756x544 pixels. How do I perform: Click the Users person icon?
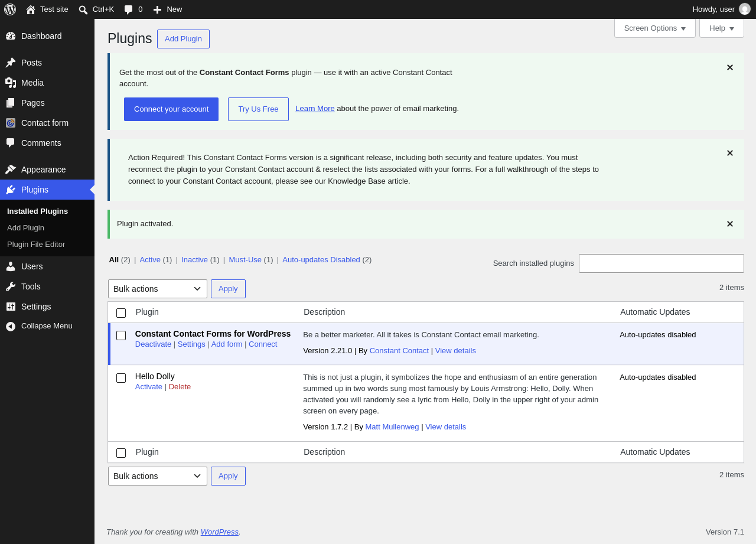[11, 266]
